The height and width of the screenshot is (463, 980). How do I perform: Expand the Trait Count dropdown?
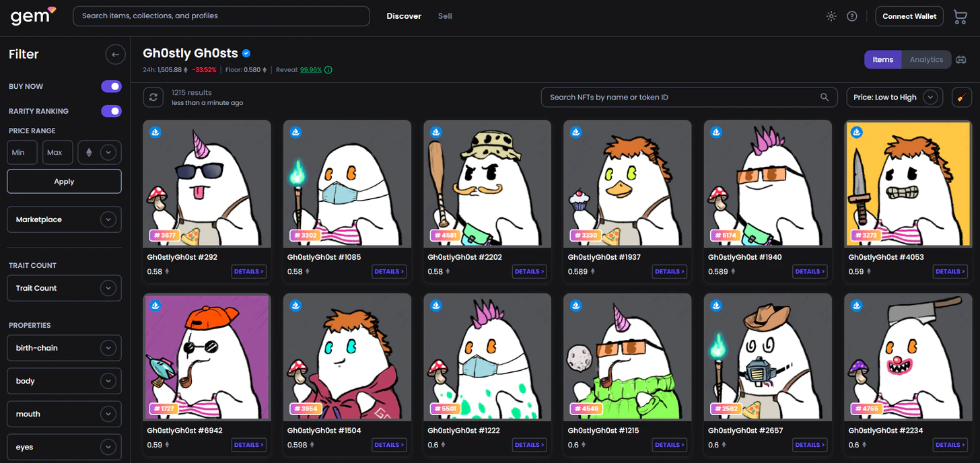(x=64, y=288)
